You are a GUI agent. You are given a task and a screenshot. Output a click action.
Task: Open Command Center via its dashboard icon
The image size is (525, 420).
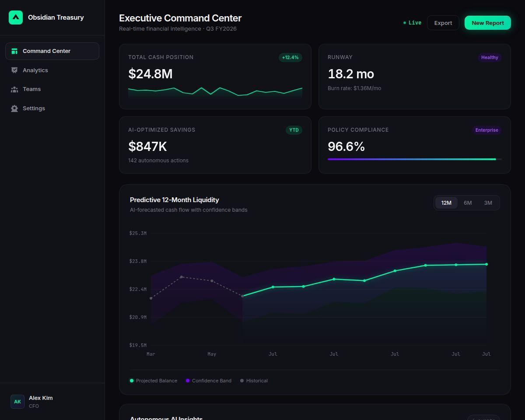point(14,51)
